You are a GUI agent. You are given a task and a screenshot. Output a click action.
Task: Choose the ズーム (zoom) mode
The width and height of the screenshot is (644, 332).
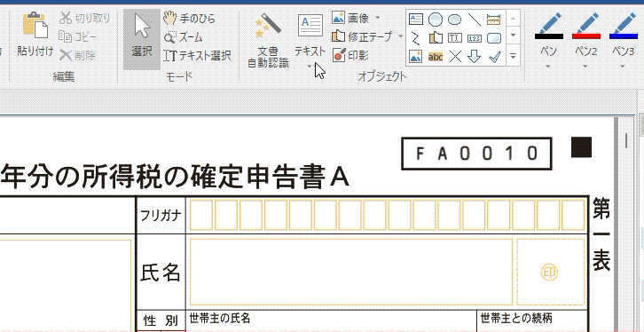(x=184, y=37)
